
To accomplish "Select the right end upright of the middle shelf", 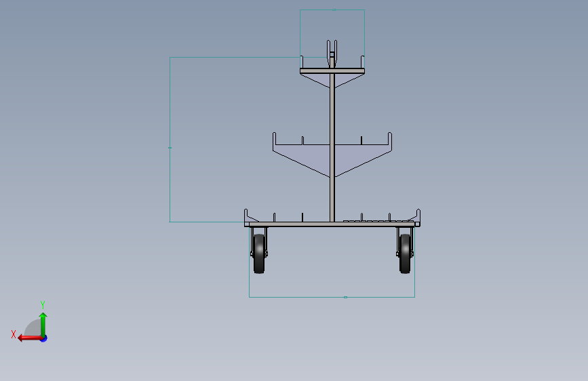I will (x=390, y=139).
